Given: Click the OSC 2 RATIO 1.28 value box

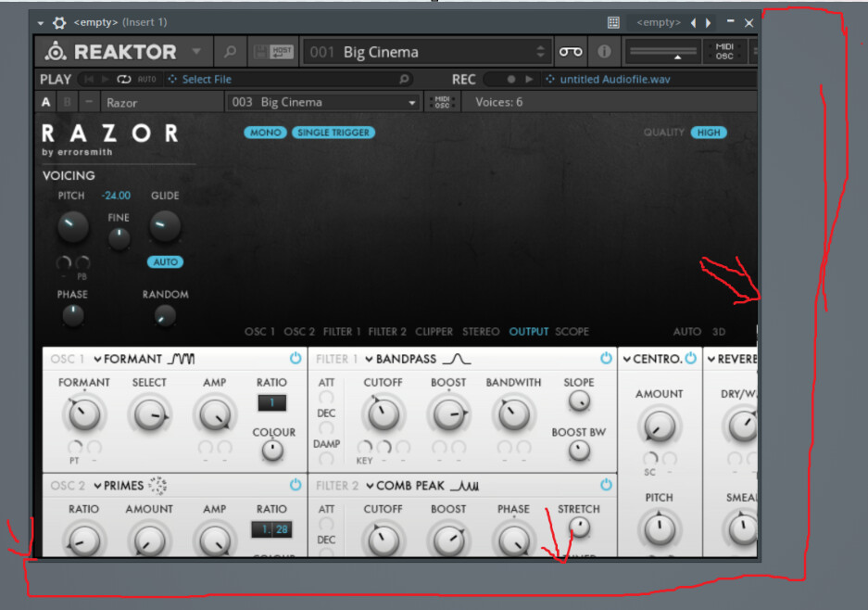Looking at the screenshot, I should coord(271,529).
